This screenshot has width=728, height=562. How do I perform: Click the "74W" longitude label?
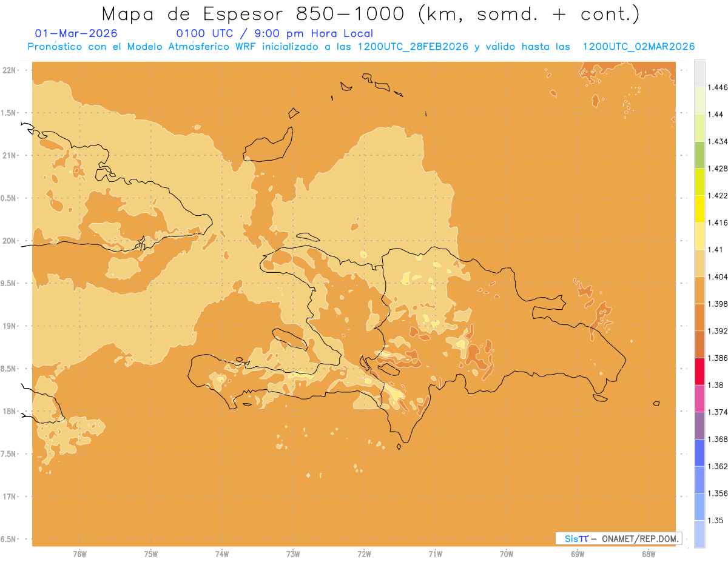(222, 554)
